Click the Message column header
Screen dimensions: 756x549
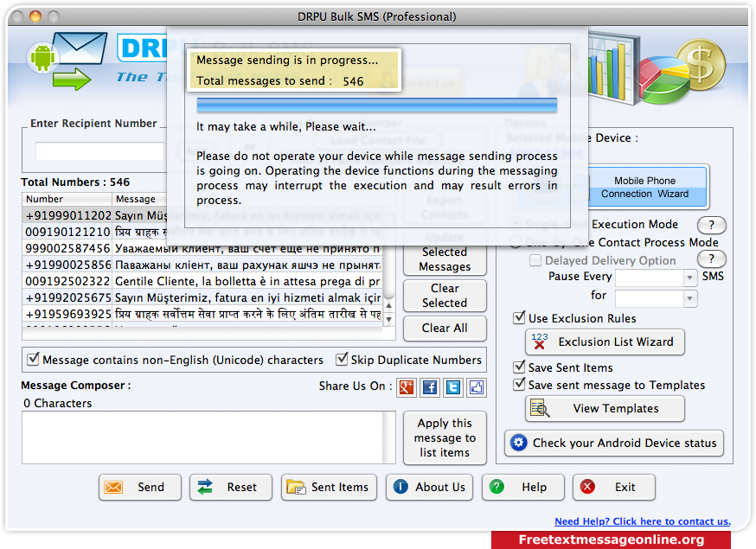[140, 199]
